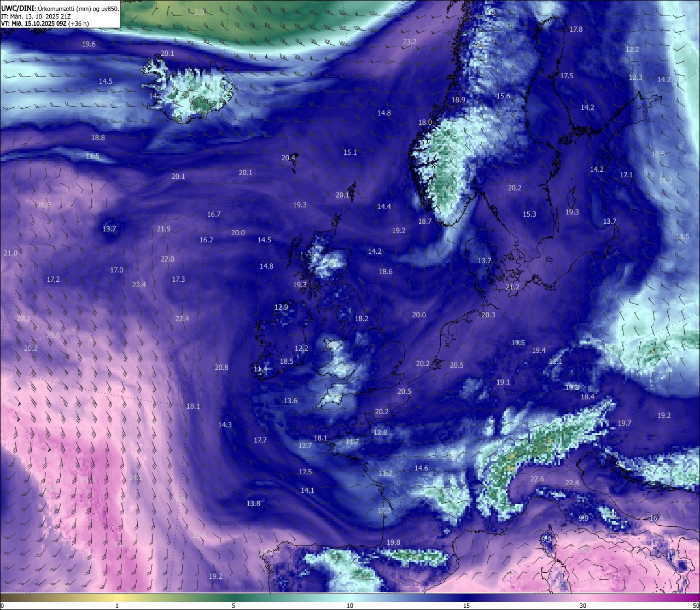The width and height of the screenshot is (700, 610).
Task: Click the map value "19.1"
Action: click(503, 382)
